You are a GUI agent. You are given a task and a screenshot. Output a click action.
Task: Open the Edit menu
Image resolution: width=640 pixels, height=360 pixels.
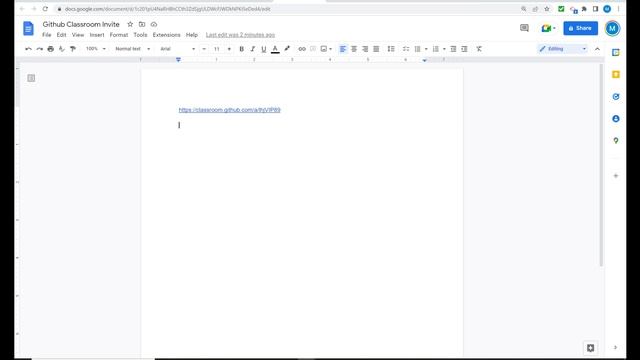coord(61,35)
